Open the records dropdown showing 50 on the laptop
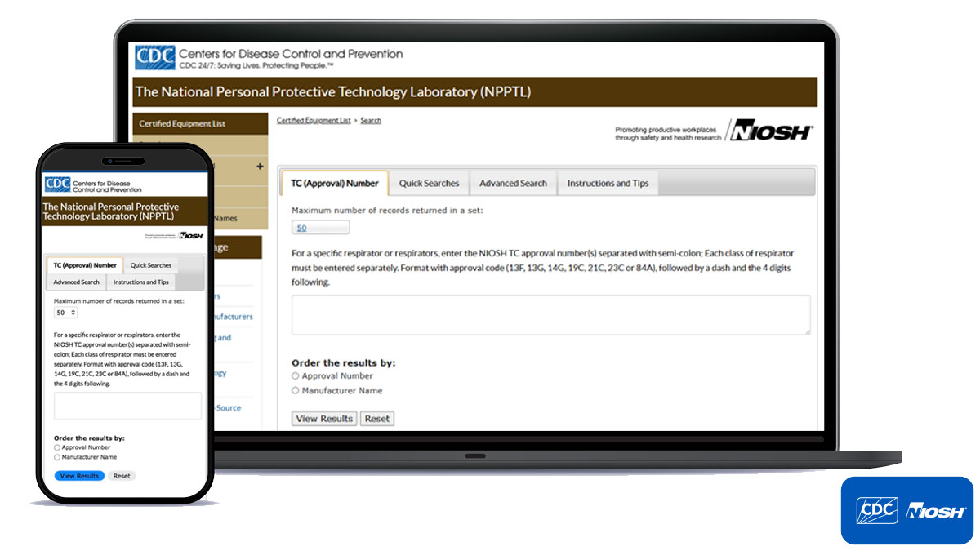 [x=320, y=228]
